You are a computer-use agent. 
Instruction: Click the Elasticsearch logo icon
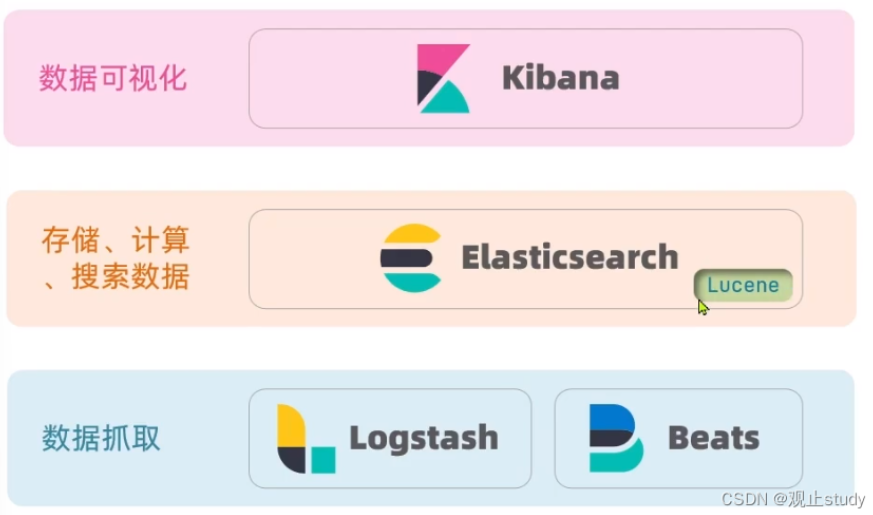coord(411,258)
